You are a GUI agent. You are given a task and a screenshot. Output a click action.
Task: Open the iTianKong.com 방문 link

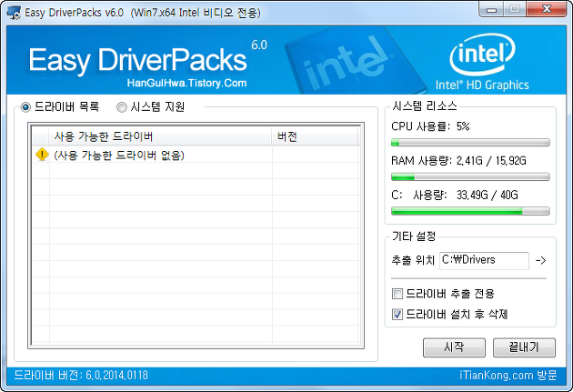(508, 376)
